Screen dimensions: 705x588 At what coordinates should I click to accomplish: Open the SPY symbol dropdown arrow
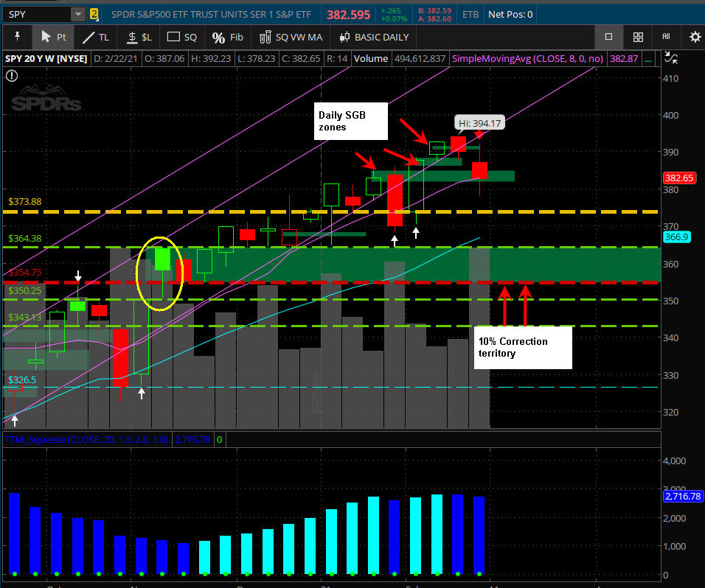tap(77, 14)
